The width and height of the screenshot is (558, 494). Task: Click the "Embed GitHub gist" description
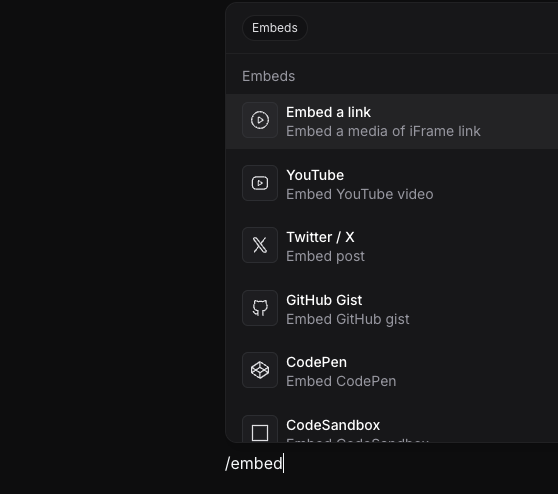click(x=348, y=319)
